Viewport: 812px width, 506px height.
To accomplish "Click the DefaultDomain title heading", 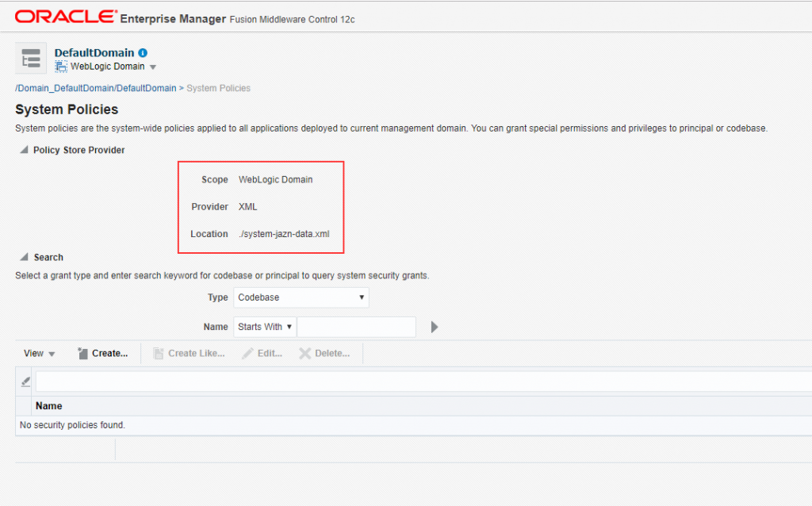I will [x=94, y=53].
